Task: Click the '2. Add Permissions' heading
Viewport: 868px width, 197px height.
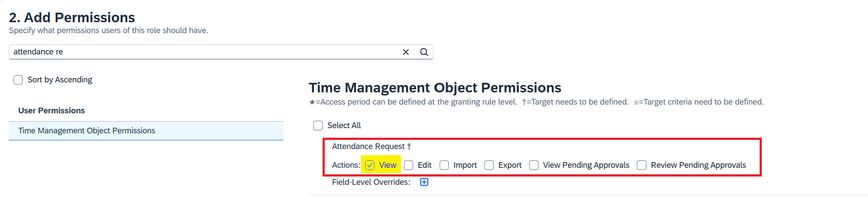Action: coord(72,17)
